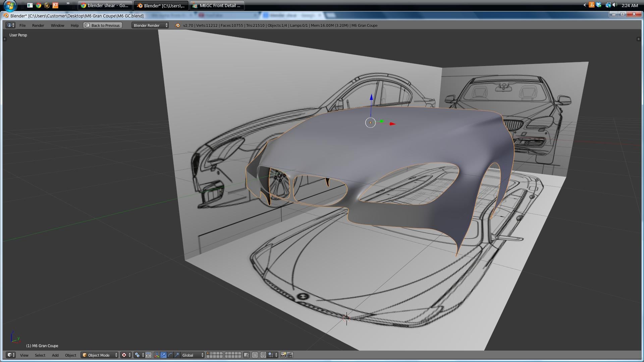Click the OpenGL render animation clapper icon
The height and width of the screenshot is (362, 644).
click(290, 355)
